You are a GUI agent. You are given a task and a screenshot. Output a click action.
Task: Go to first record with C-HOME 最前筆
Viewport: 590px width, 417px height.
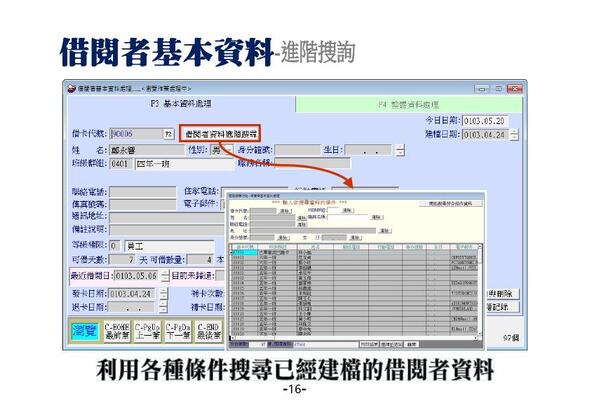117,331
